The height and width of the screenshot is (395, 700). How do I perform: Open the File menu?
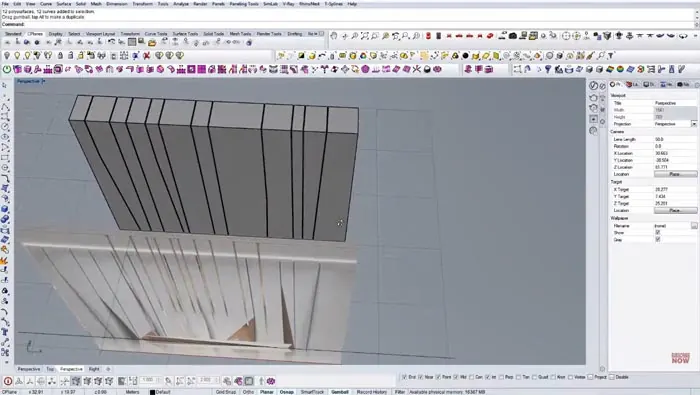[x=5, y=4]
